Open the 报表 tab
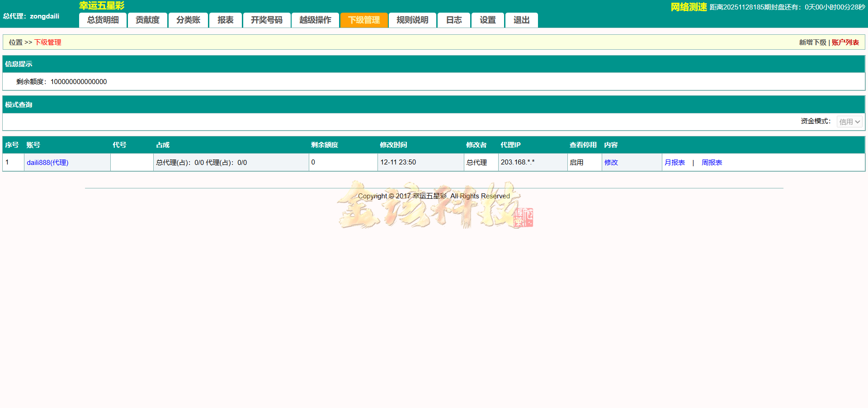The width and height of the screenshot is (868, 408). [x=225, y=20]
